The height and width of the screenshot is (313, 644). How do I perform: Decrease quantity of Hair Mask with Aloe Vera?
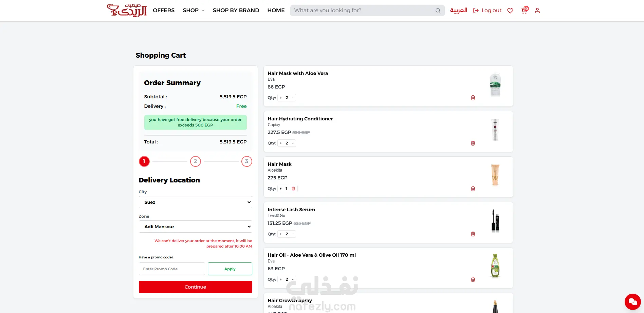point(293,98)
